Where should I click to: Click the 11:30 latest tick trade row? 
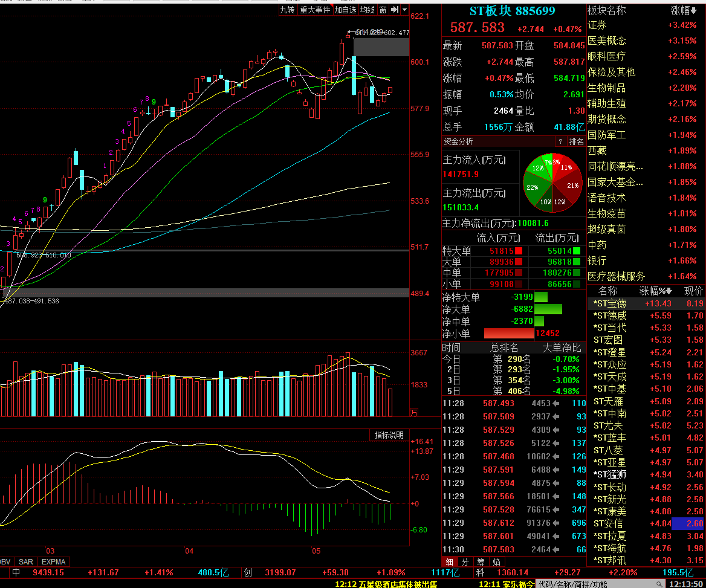point(514,550)
